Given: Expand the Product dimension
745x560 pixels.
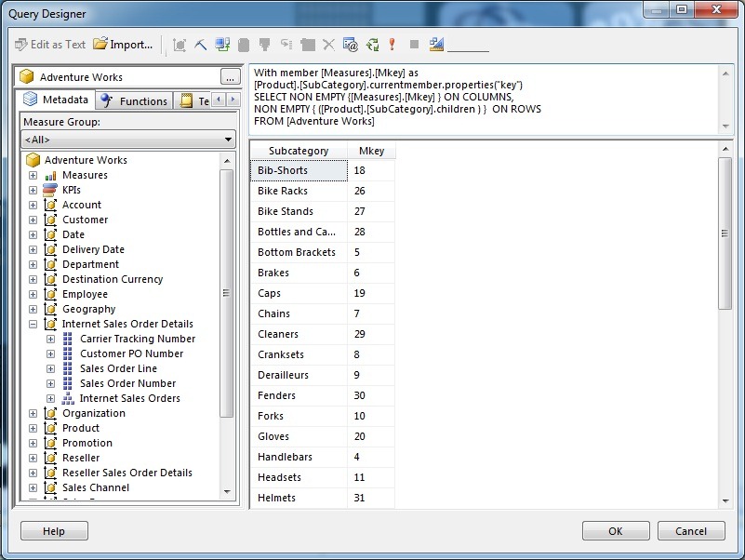Looking at the screenshot, I should click(x=33, y=428).
